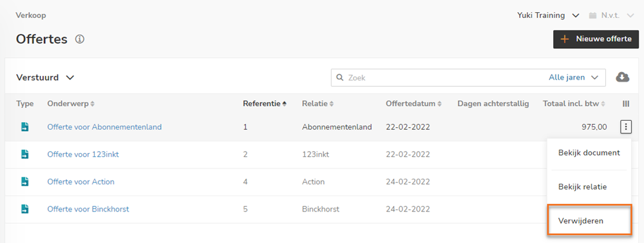Open Offerte voor Abonnementenland link

[104, 127]
